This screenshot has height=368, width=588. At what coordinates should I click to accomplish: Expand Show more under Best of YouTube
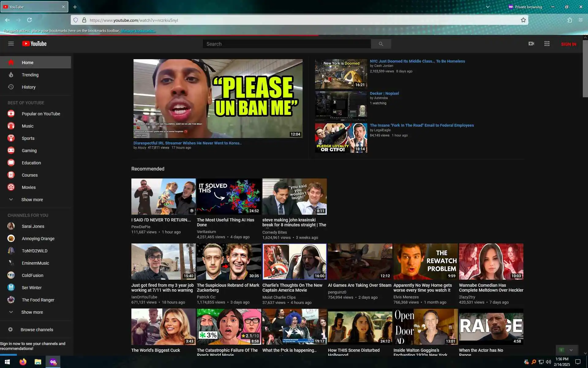pyautogui.click(x=32, y=200)
